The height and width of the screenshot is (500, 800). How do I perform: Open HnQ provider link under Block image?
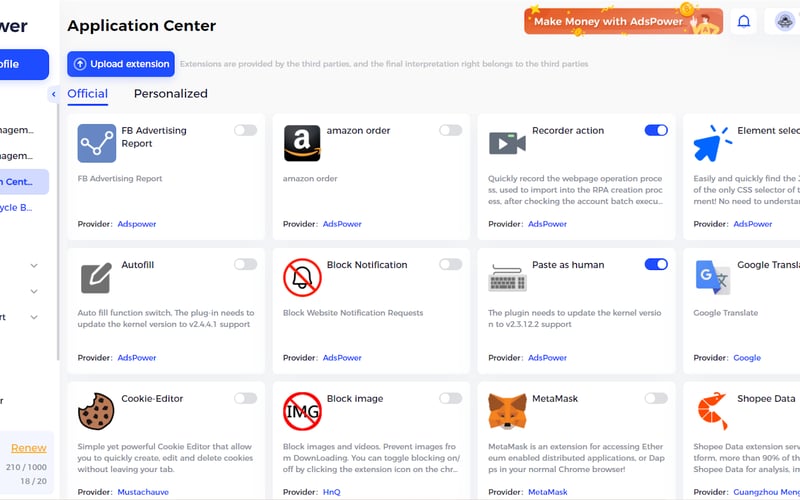331,492
